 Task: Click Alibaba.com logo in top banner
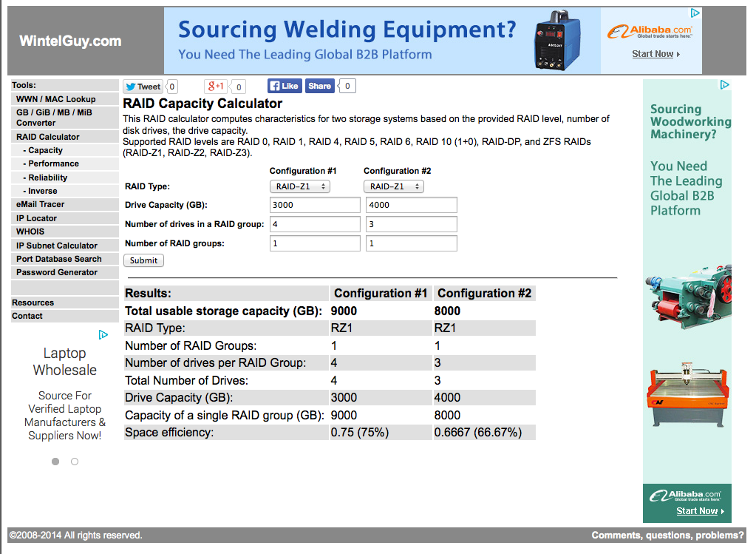[650, 32]
